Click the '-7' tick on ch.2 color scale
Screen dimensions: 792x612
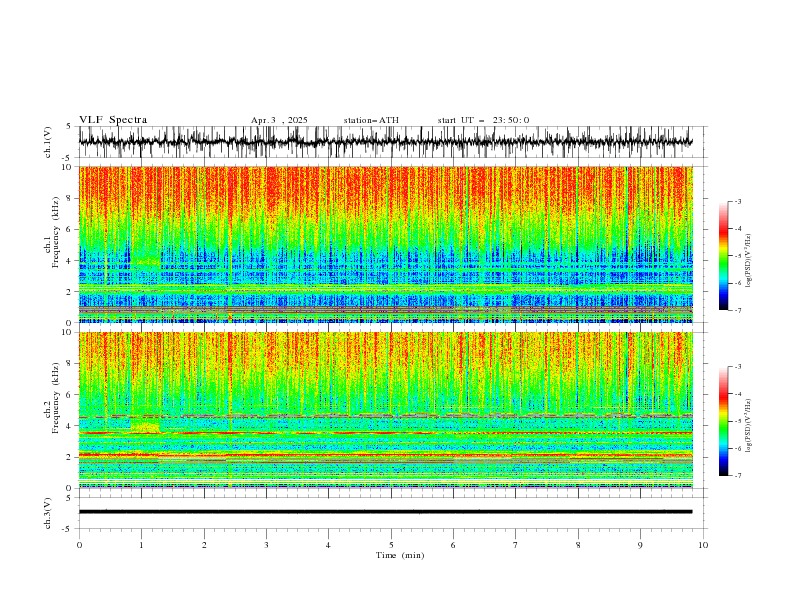737,476
